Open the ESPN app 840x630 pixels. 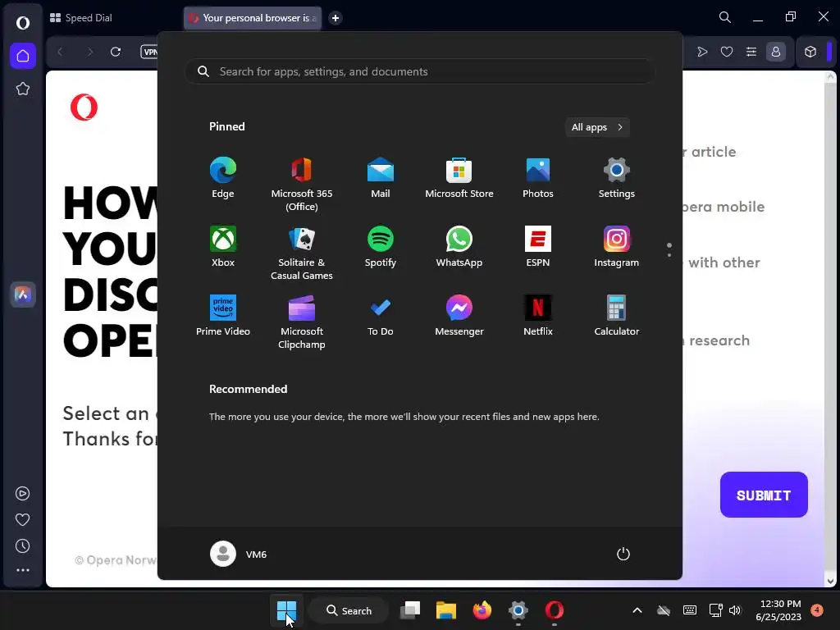pyautogui.click(x=538, y=246)
